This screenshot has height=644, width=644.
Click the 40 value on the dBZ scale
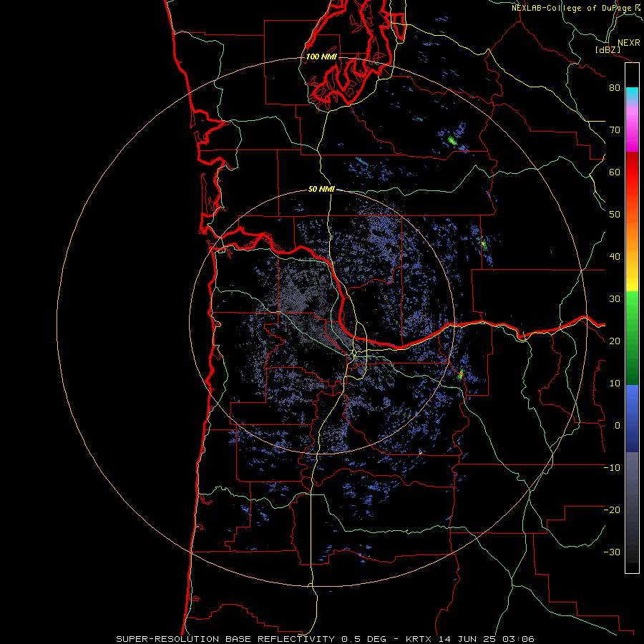[615, 257]
